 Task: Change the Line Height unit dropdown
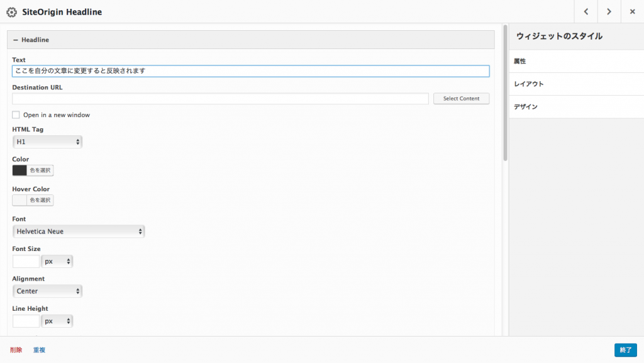(x=57, y=321)
